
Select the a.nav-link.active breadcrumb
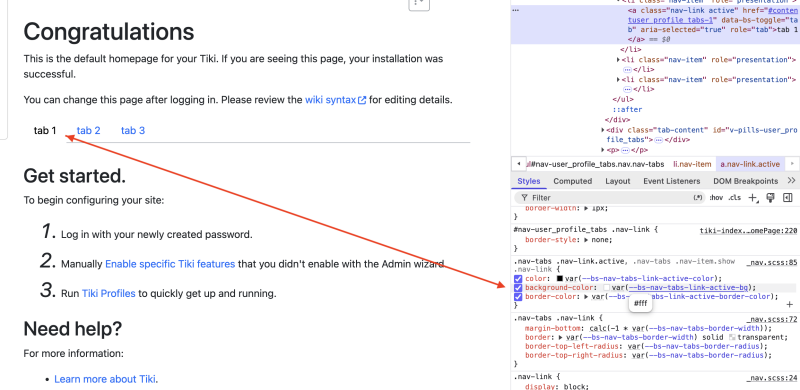click(x=750, y=164)
